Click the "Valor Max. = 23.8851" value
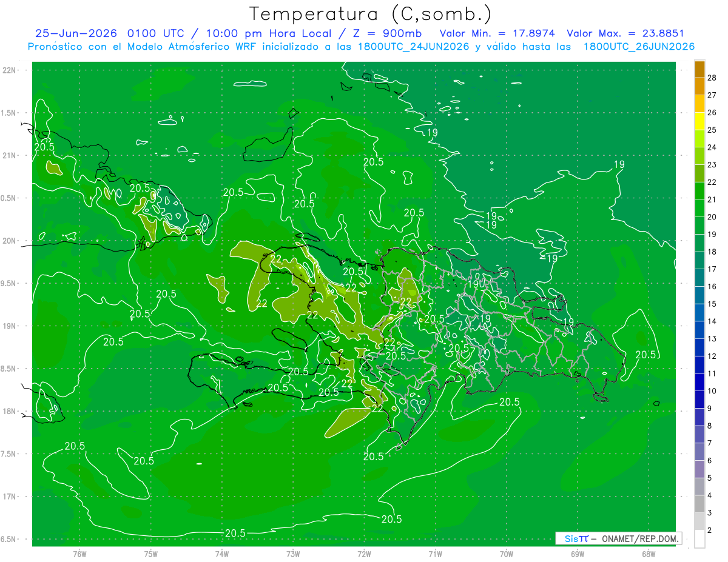The height and width of the screenshot is (562, 728). 625,33
